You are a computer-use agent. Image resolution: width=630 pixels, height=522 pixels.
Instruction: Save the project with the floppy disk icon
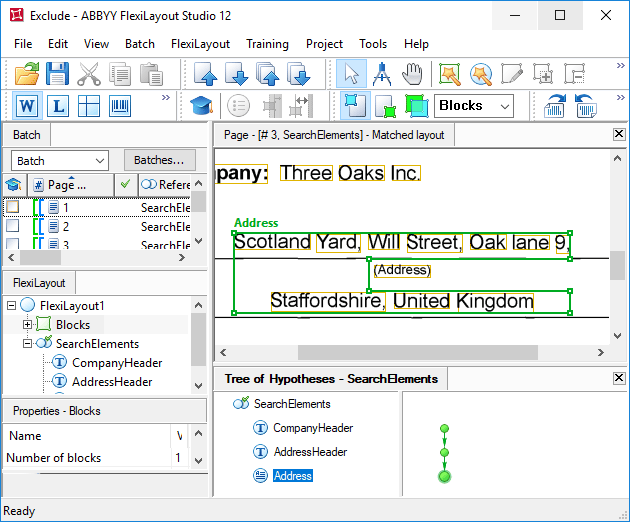57,74
